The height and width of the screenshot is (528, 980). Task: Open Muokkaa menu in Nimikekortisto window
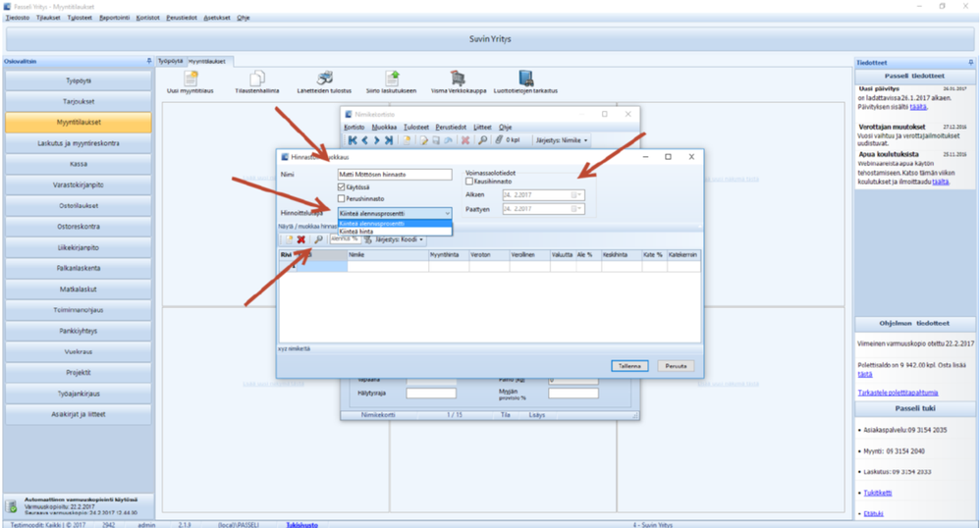384,127
